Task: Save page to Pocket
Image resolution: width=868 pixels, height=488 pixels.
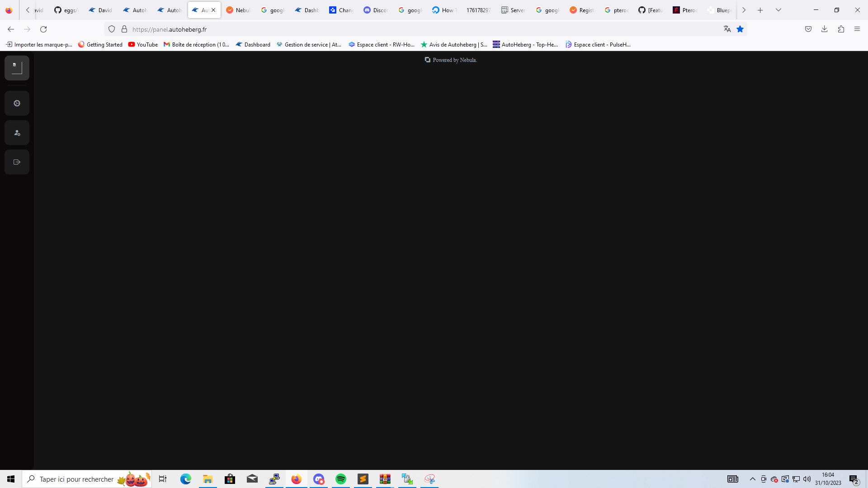Action: point(808,29)
